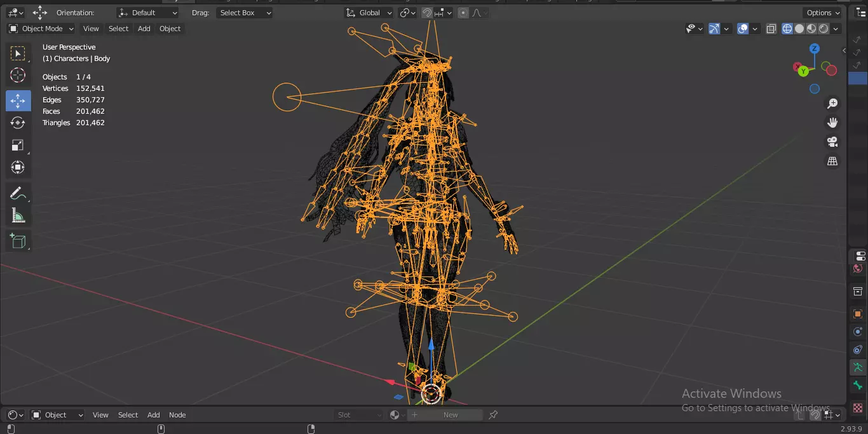This screenshot has height=434, width=868.
Task: Select the Move tool
Action: click(18, 100)
